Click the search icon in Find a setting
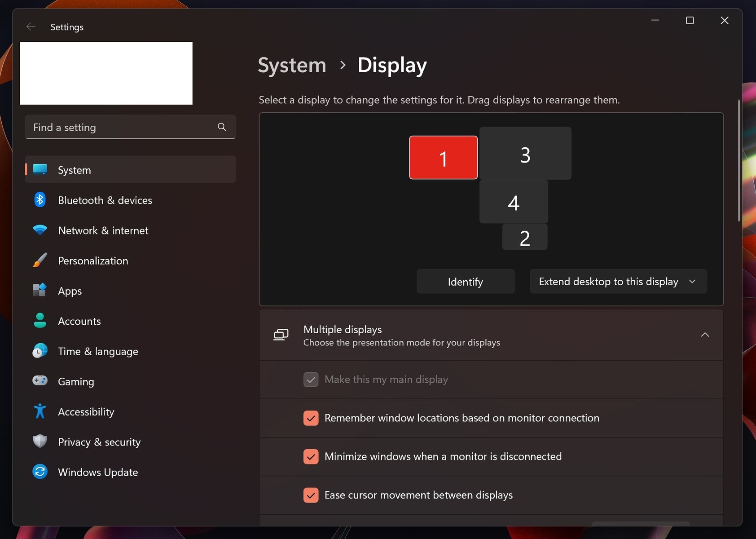The image size is (756, 539). [x=221, y=127]
